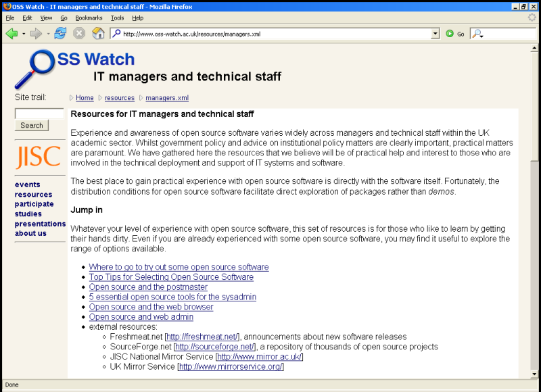Visit the freshmeat.net external link
The height and width of the screenshot is (392, 541).
pos(202,337)
